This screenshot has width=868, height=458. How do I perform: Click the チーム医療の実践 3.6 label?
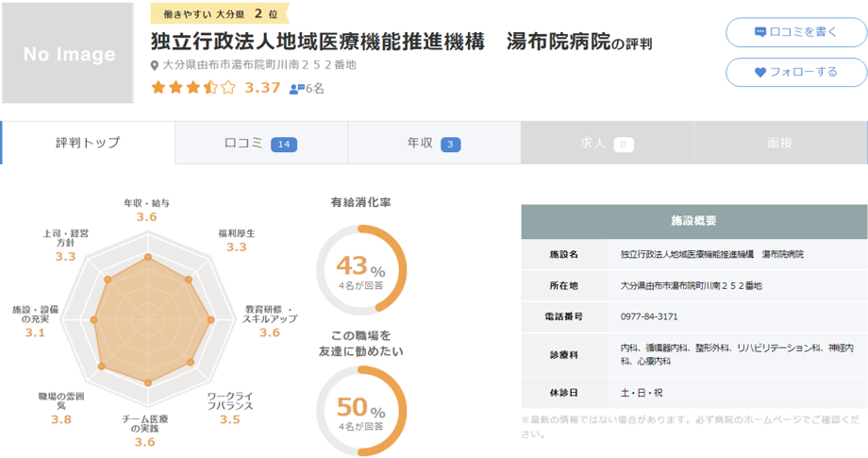tap(145, 431)
